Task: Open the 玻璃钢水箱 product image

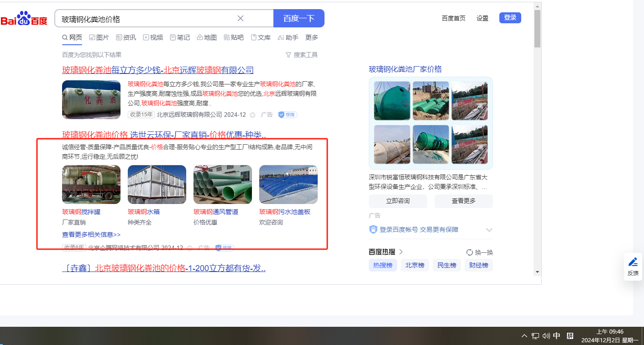Action: tap(157, 184)
